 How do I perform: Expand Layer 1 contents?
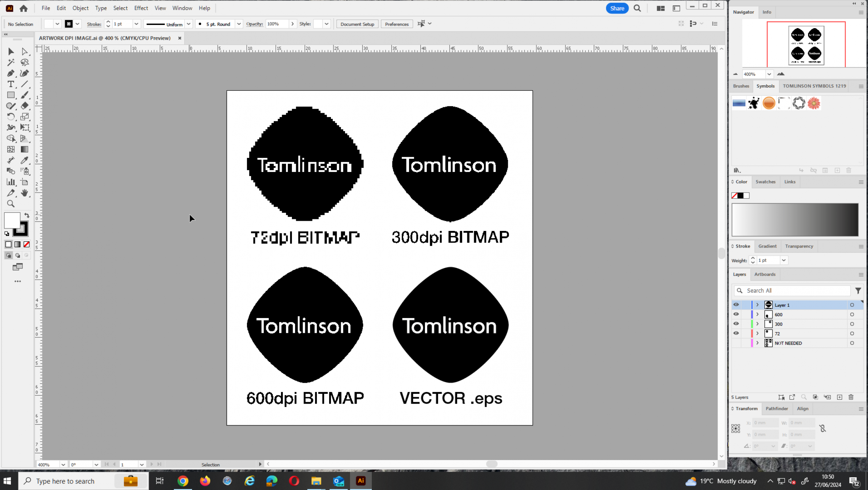[757, 305]
